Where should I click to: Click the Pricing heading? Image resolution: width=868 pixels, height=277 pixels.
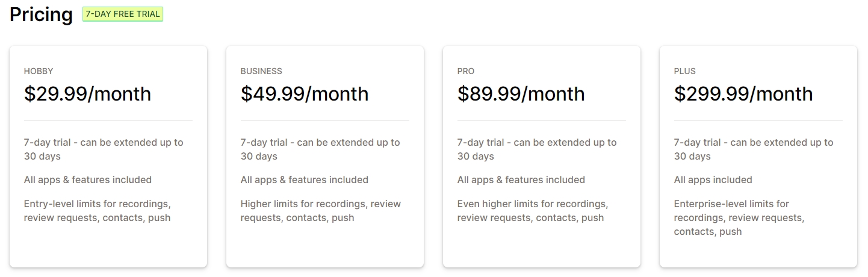[41, 14]
